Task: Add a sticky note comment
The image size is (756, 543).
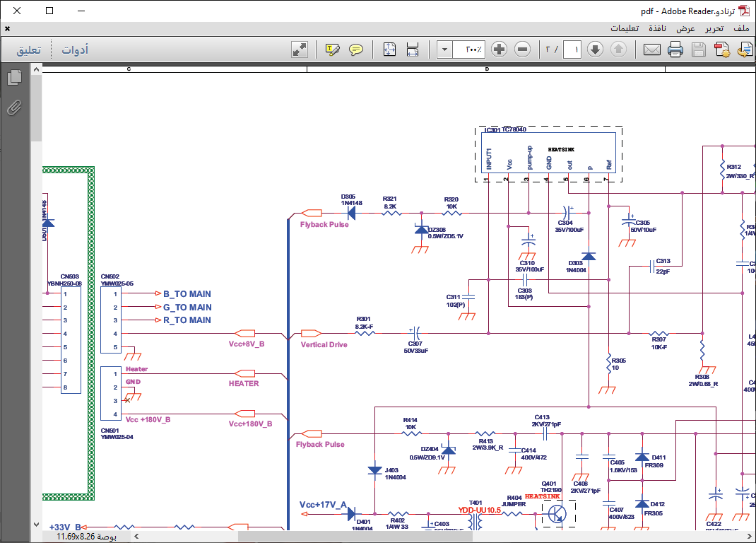Action: [x=356, y=49]
